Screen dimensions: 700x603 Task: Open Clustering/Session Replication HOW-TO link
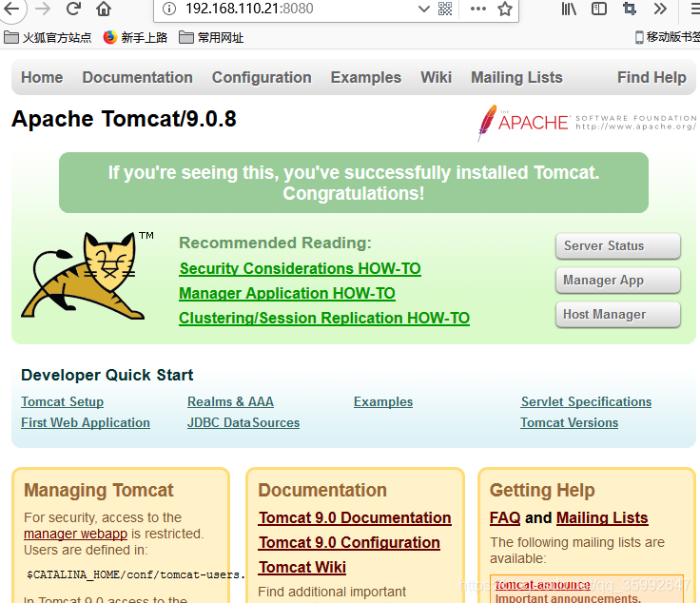click(324, 318)
